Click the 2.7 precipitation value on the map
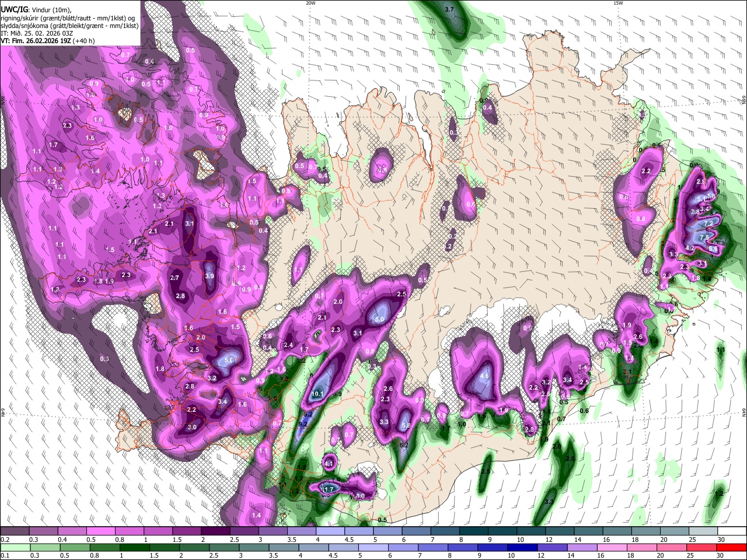 pos(174,278)
